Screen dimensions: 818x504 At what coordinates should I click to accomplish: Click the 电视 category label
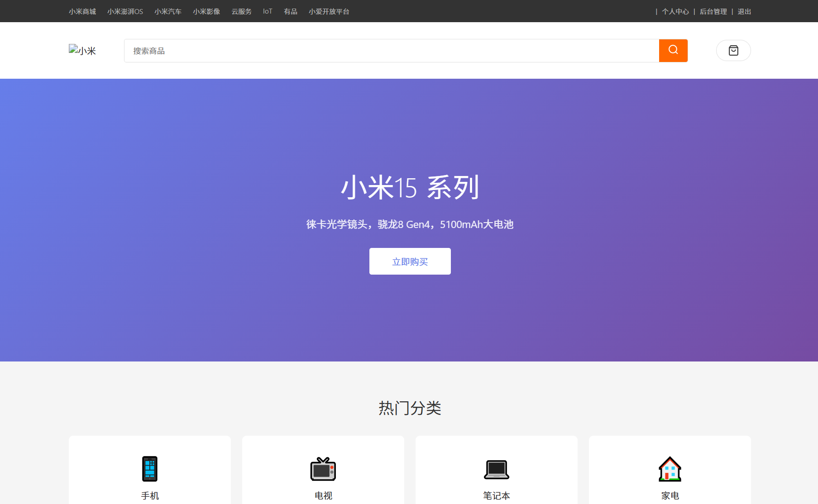point(323,495)
